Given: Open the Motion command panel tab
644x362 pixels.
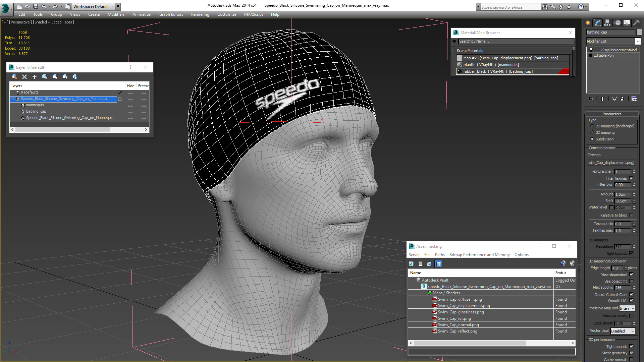Looking at the screenshot, I should (x=618, y=23).
